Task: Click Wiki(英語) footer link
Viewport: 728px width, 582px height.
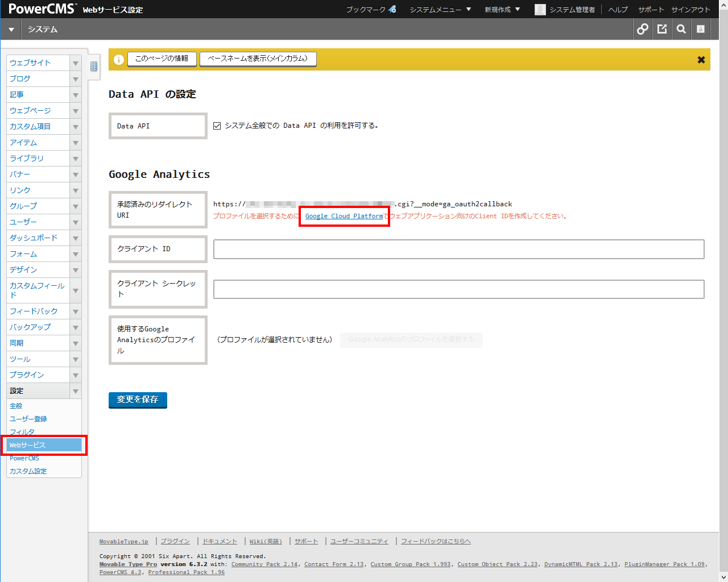Action: coord(266,542)
